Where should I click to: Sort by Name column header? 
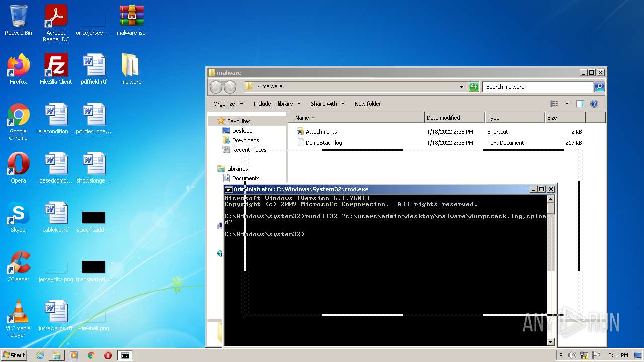pyautogui.click(x=356, y=118)
